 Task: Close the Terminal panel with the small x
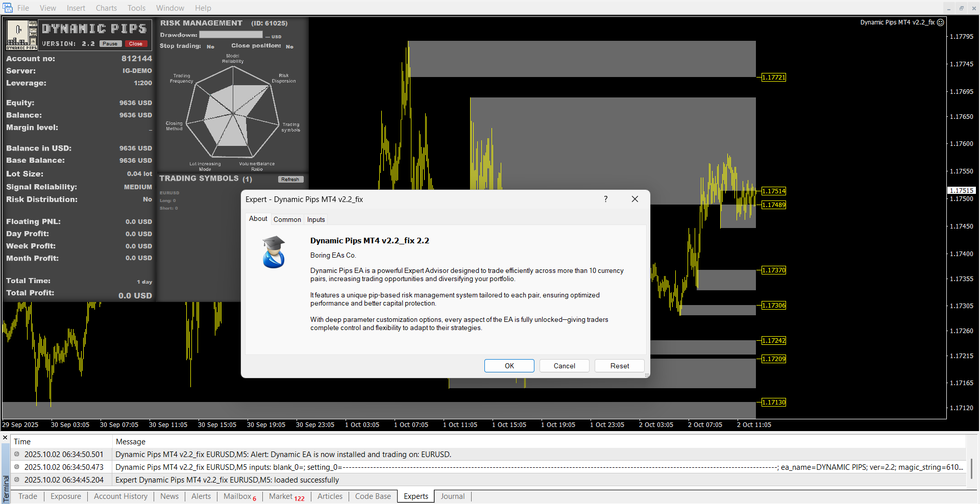click(x=5, y=438)
